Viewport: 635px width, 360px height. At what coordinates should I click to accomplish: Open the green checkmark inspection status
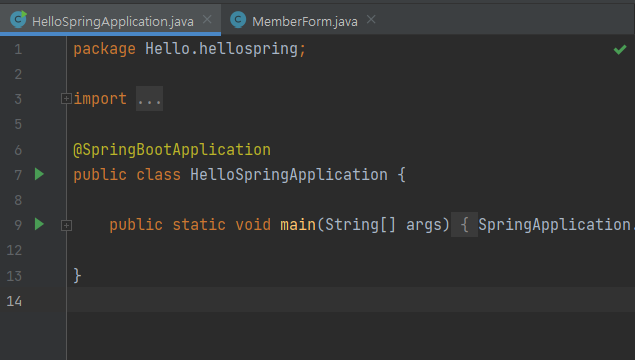coord(620,49)
